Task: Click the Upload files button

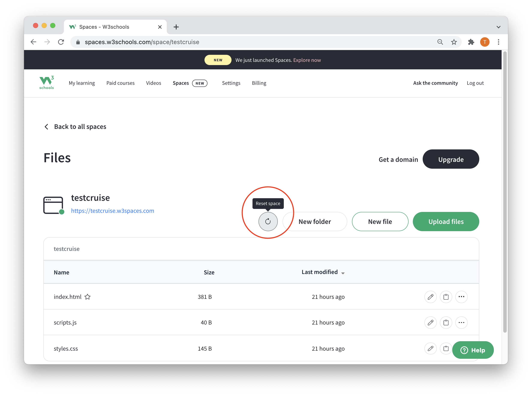Action: [x=446, y=222]
